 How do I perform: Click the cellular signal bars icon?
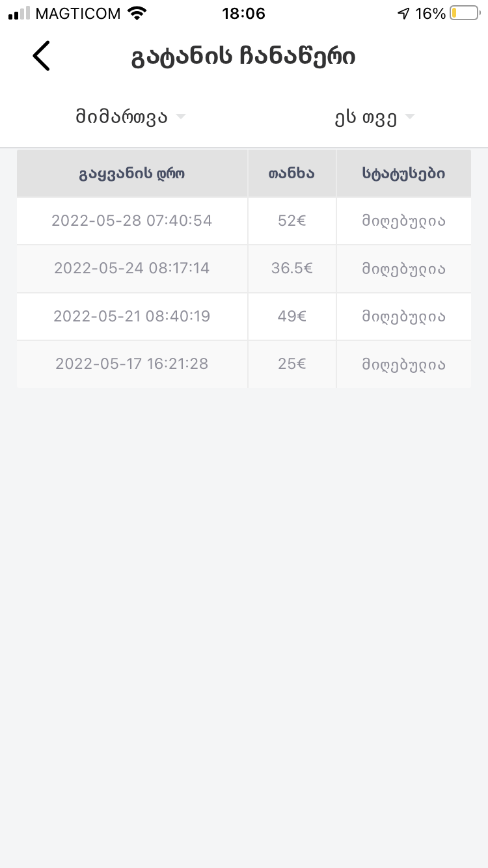(x=20, y=13)
